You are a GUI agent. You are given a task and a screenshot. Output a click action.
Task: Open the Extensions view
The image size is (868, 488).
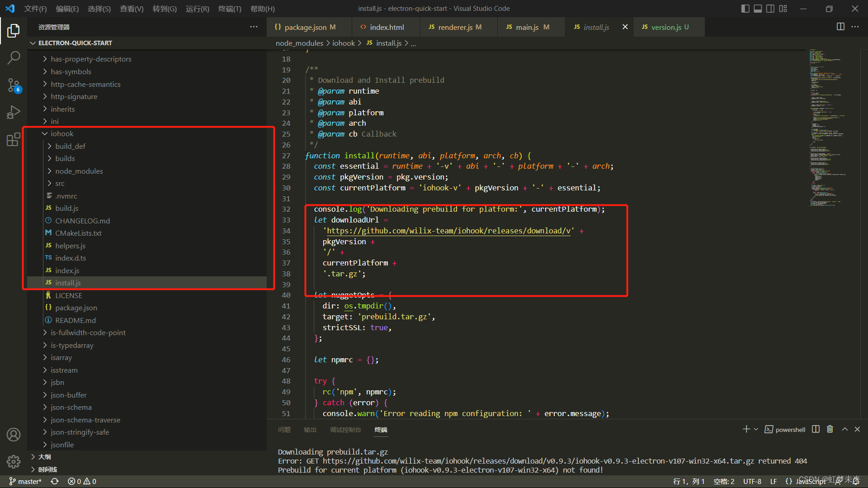click(x=14, y=139)
